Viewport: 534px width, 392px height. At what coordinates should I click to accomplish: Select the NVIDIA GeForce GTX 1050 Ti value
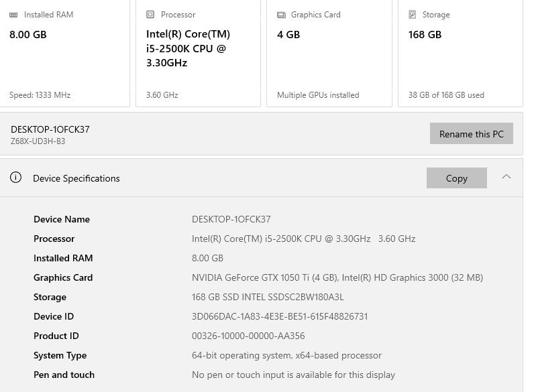click(337, 277)
